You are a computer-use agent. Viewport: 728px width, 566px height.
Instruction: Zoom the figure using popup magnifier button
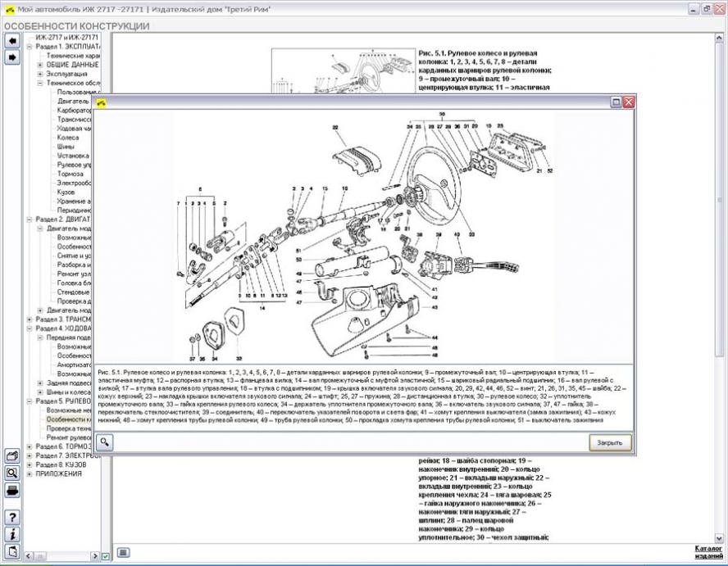pyautogui.click(x=104, y=442)
